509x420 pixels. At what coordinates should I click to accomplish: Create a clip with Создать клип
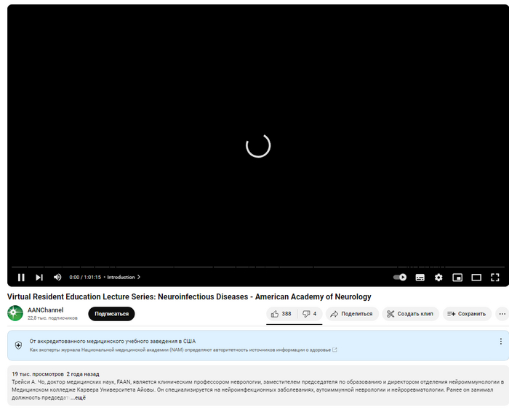pyautogui.click(x=410, y=314)
